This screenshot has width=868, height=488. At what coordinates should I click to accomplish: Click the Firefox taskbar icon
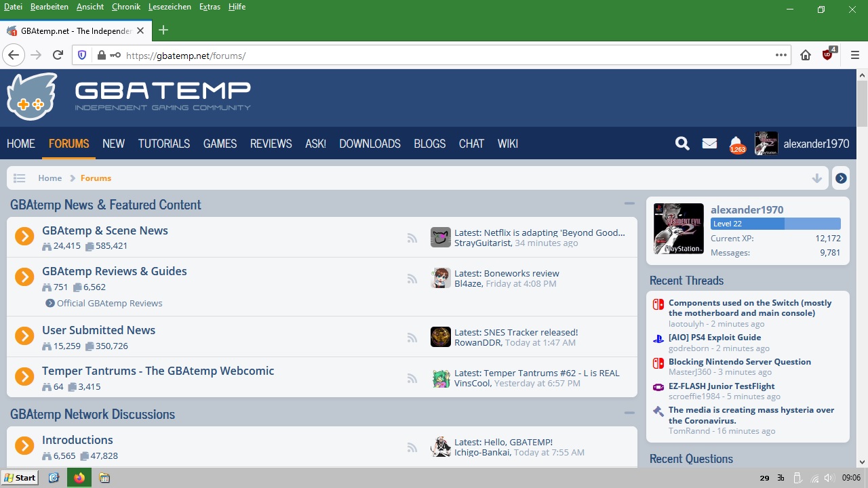click(79, 478)
